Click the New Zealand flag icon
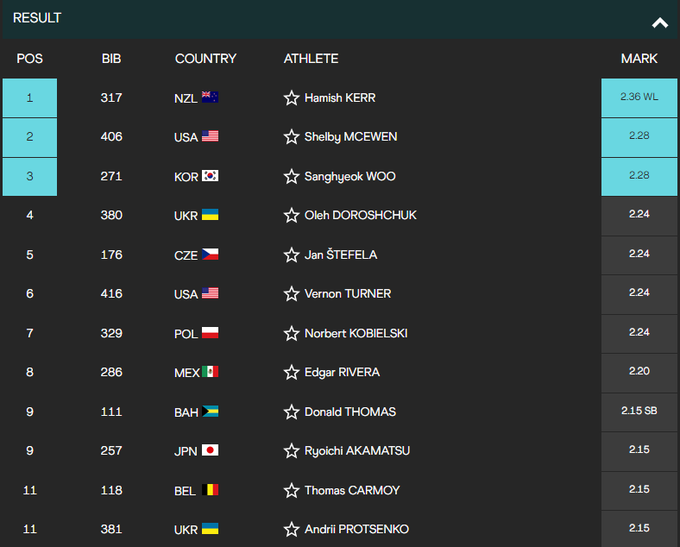The width and height of the screenshot is (680, 547). tap(210, 98)
